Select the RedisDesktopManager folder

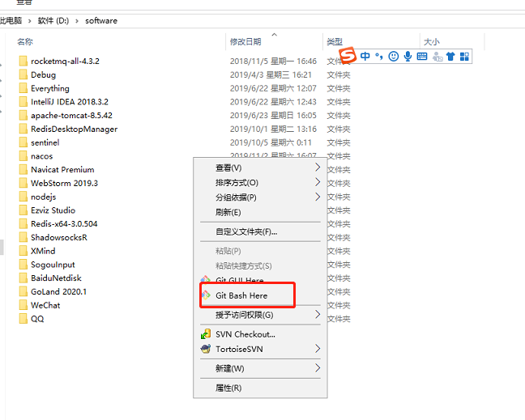tap(73, 129)
